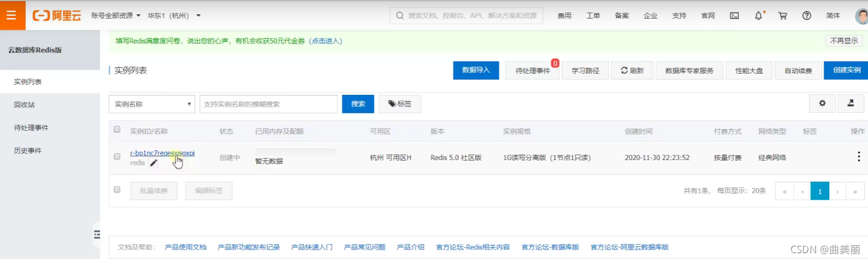Open the 学习路径 button
The height and width of the screenshot is (259, 868).
coord(585,70)
